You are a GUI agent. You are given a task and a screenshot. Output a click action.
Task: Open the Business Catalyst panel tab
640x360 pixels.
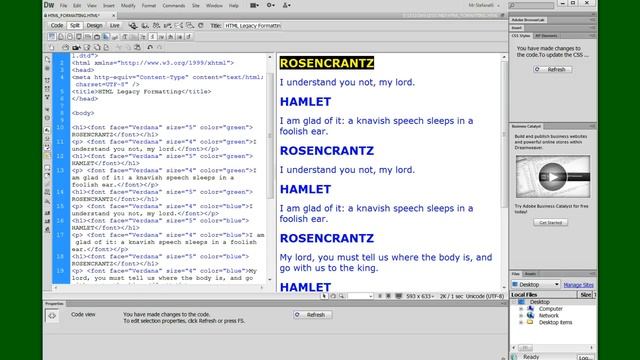point(526,126)
